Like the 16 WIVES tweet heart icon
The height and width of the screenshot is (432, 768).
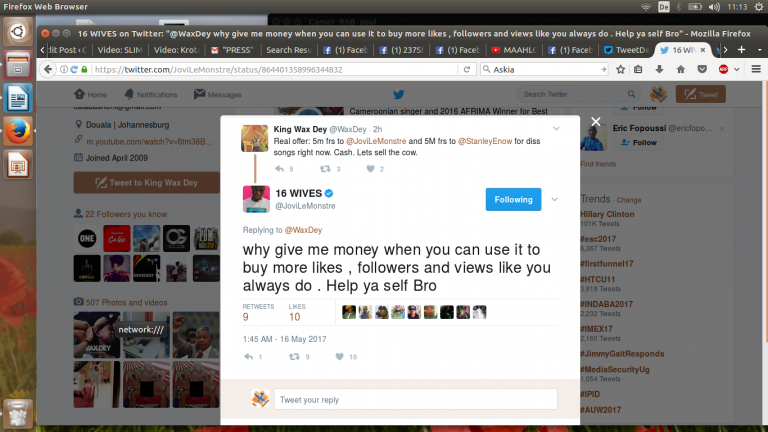pos(340,357)
